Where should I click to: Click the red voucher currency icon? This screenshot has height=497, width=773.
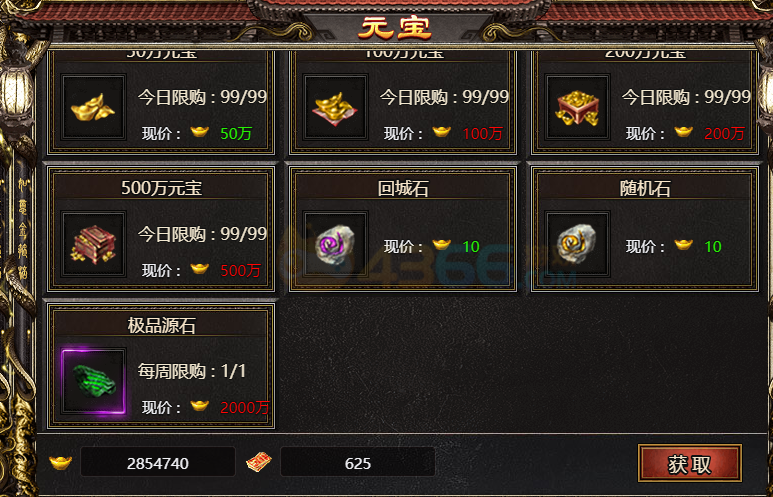pyautogui.click(x=259, y=462)
